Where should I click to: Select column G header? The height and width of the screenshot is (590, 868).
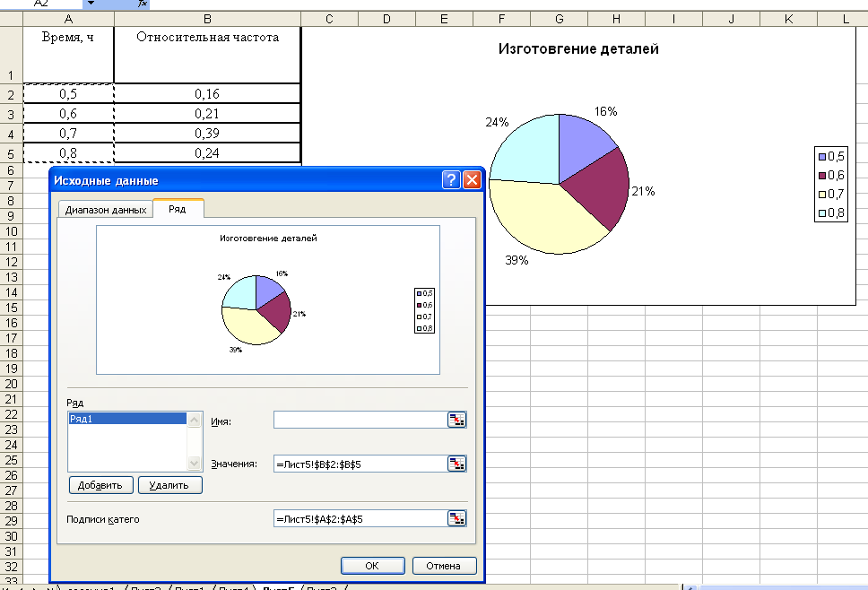[x=560, y=19]
